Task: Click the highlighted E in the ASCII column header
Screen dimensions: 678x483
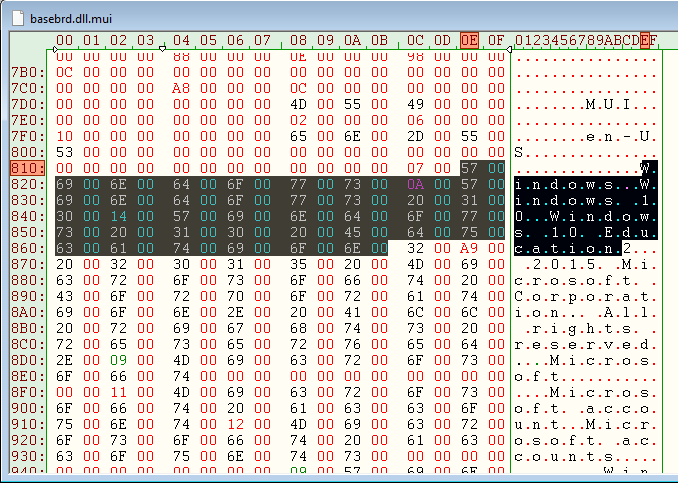Action: pos(645,40)
